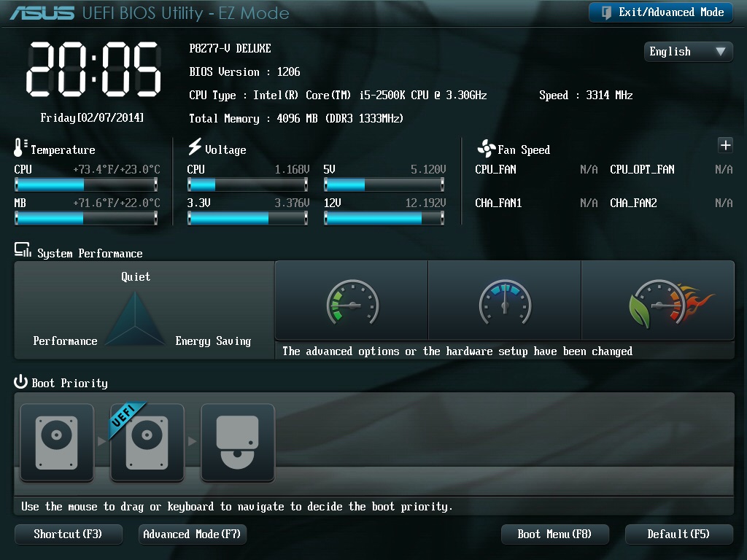The height and width of the screenshot is (560, 747).
Task: Select the Normal blue gauge mode
Action: pos(505,301)
